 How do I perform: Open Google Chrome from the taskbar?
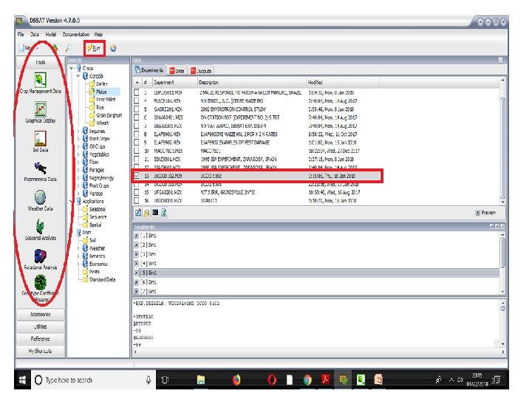(x=307, y=380)
